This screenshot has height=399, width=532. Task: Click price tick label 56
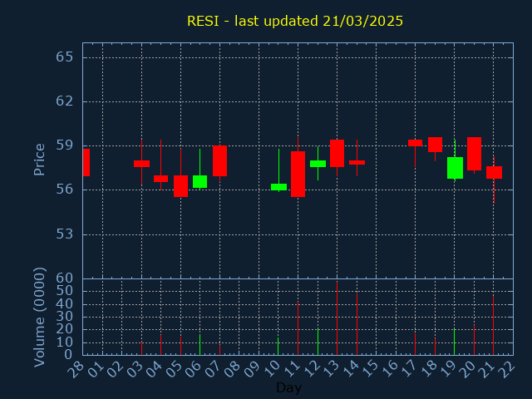65,190
